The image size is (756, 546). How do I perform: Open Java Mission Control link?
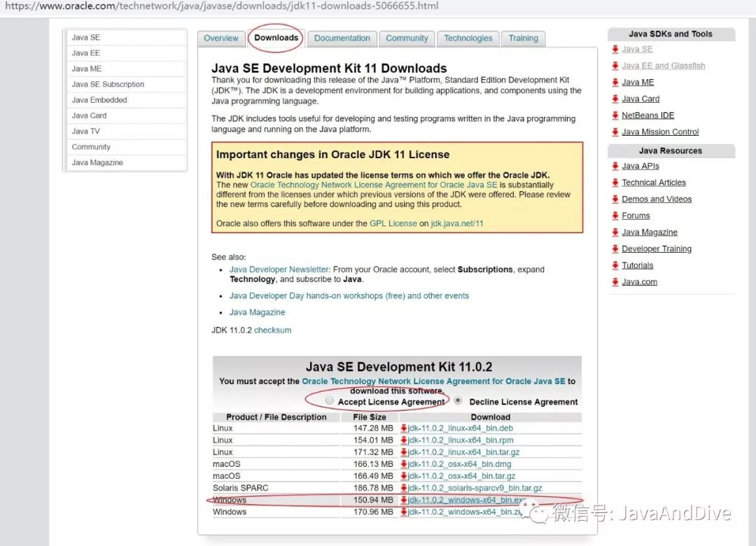tap(660, 132)
